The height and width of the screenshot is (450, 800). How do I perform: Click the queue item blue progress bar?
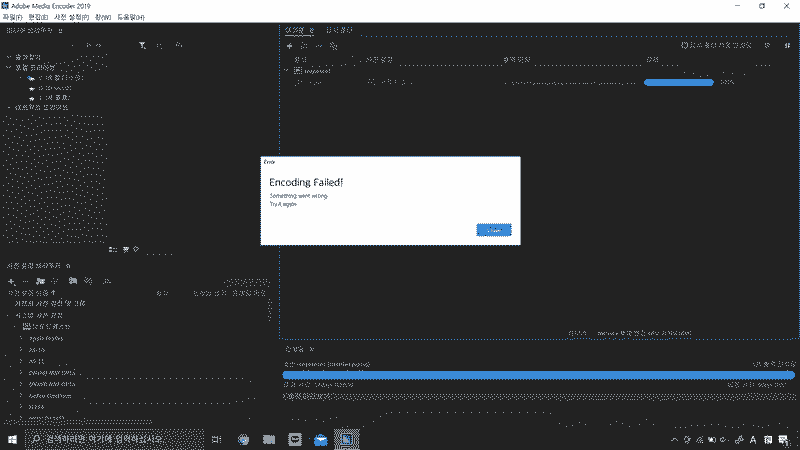coord(678,82)
